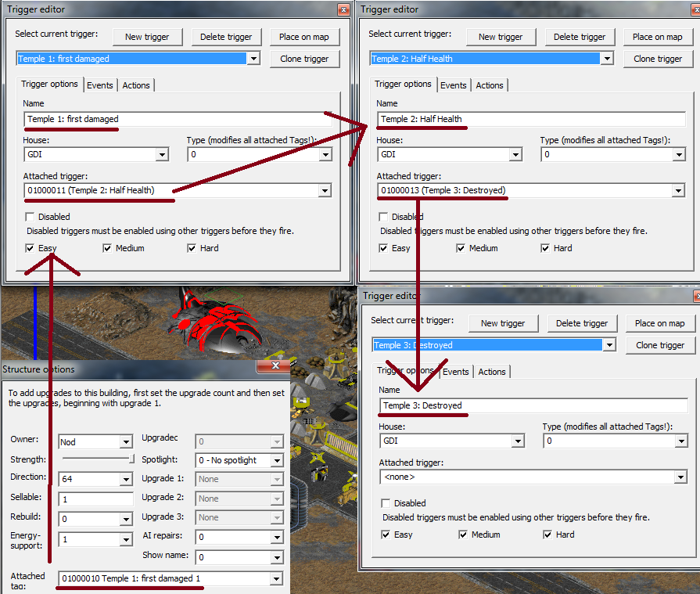Select Trigger options tab in Temple 2 editor
The height and width of the screenshot is (594, 700).
click(403, 84)
